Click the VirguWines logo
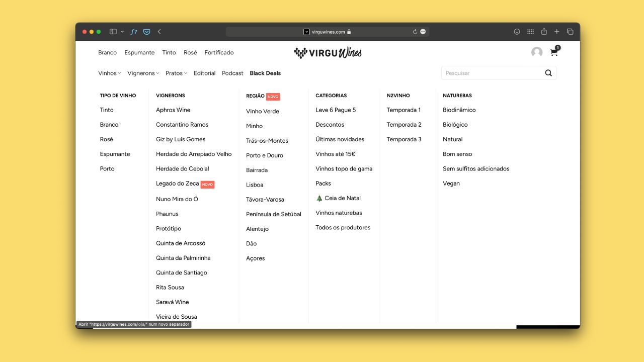Screen dimensions: 644x362 point(328,52)
